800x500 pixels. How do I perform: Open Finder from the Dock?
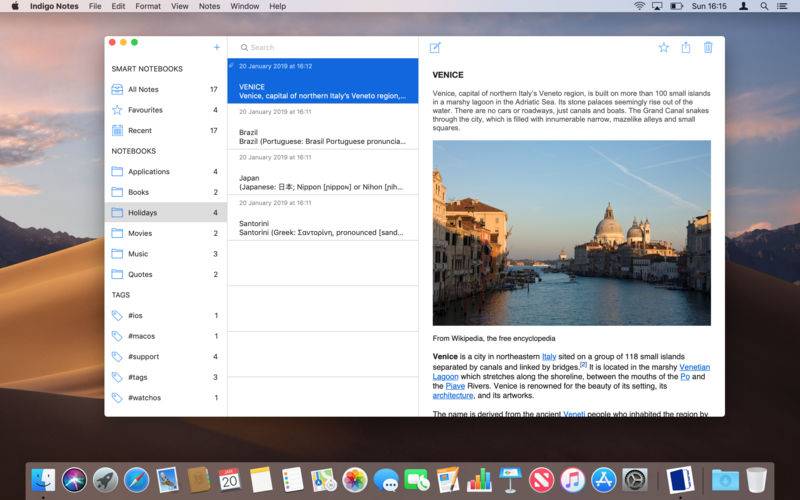point(43,480)
